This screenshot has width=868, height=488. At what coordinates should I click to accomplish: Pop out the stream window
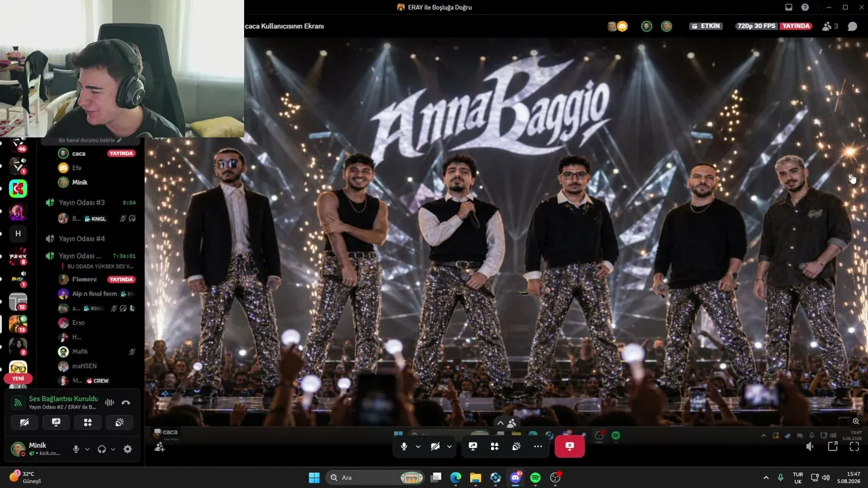pos(833,447)
